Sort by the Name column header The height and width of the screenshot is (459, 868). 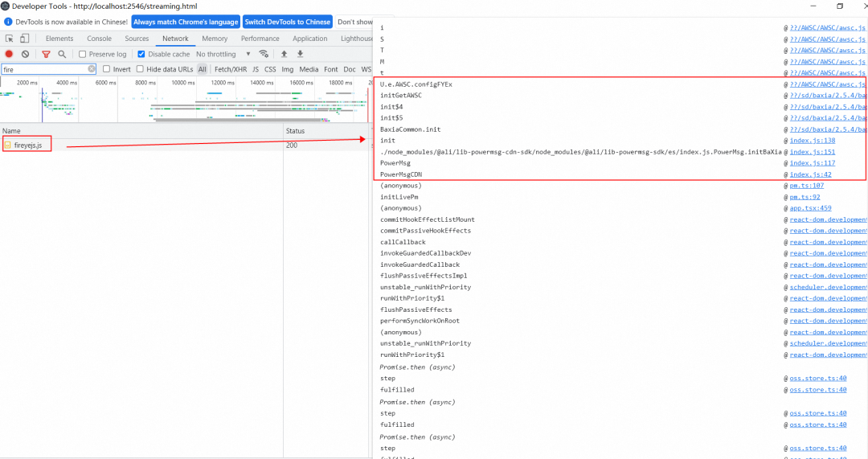pos(141,131)
